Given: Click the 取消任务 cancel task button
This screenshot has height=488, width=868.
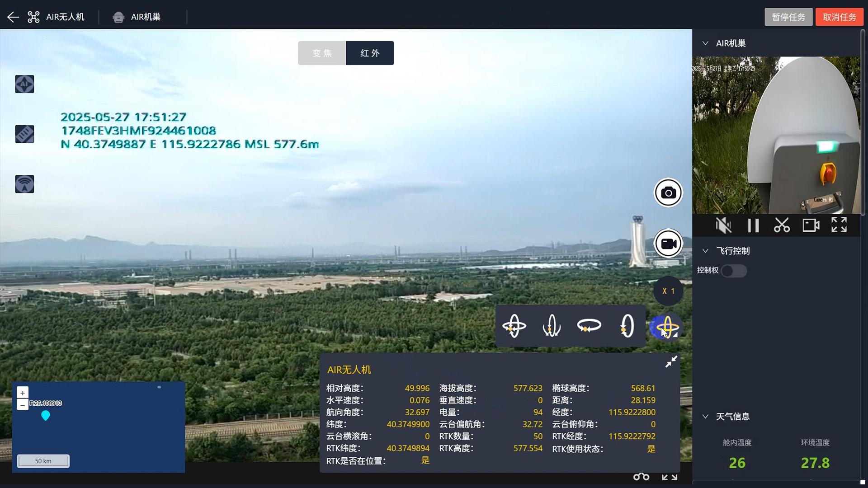Looking at the screenshot, I should [x=840, y=17].
